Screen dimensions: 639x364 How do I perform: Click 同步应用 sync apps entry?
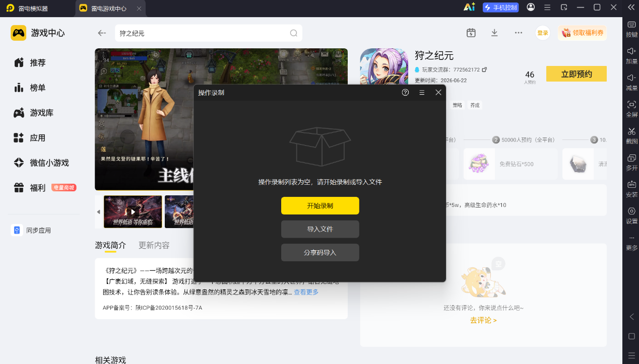tap(31, 230)
